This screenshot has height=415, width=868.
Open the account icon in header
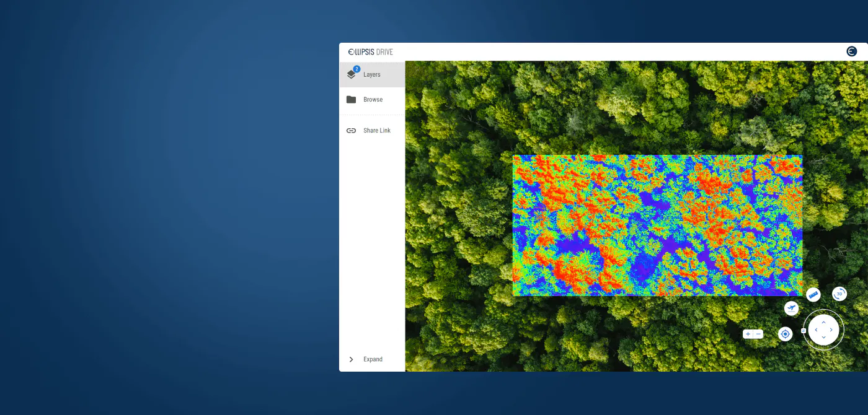coord(852,51)
